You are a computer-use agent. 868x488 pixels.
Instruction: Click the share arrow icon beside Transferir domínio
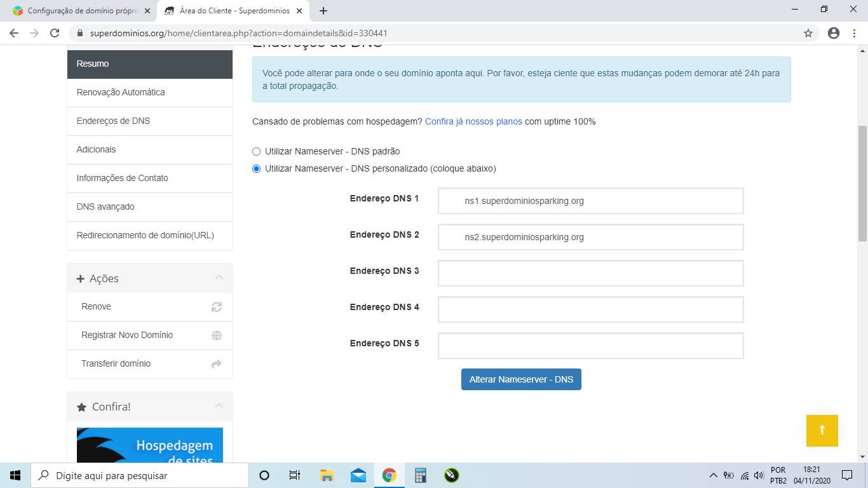[217, 364]
